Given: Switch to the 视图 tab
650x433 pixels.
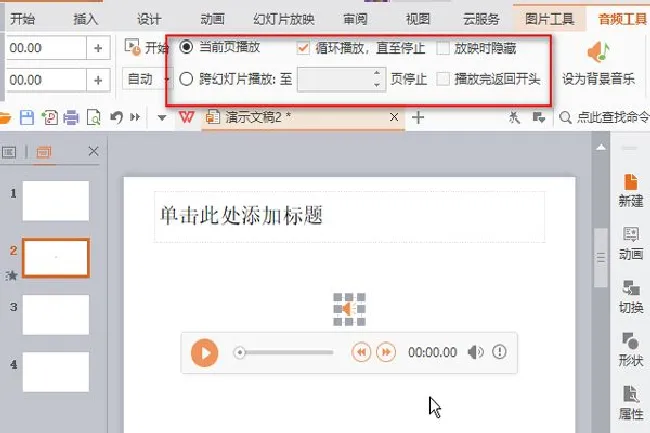Looking at the screenshot, I should pyautogui.click(x=418, y=19).
